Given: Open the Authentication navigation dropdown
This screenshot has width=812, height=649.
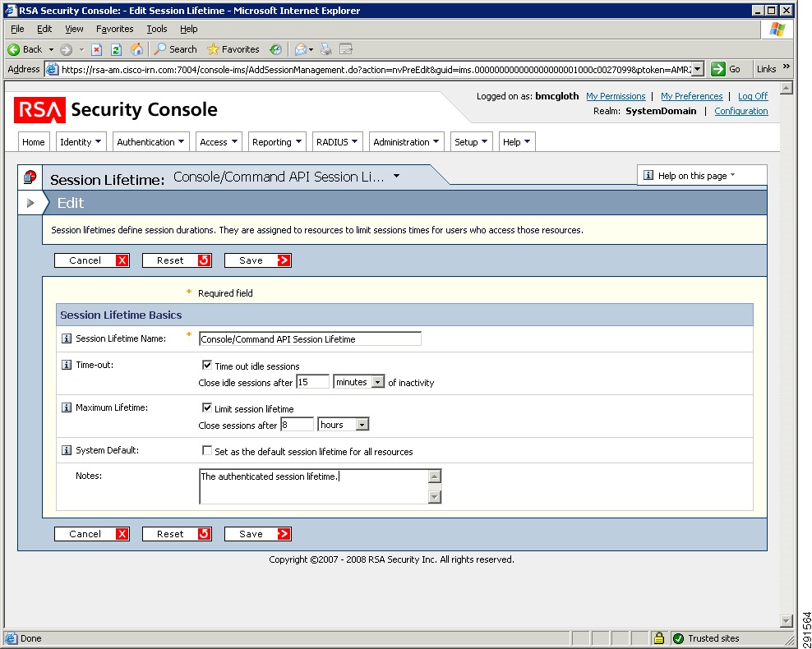Looking at the screenshot, I should (150, 142).
